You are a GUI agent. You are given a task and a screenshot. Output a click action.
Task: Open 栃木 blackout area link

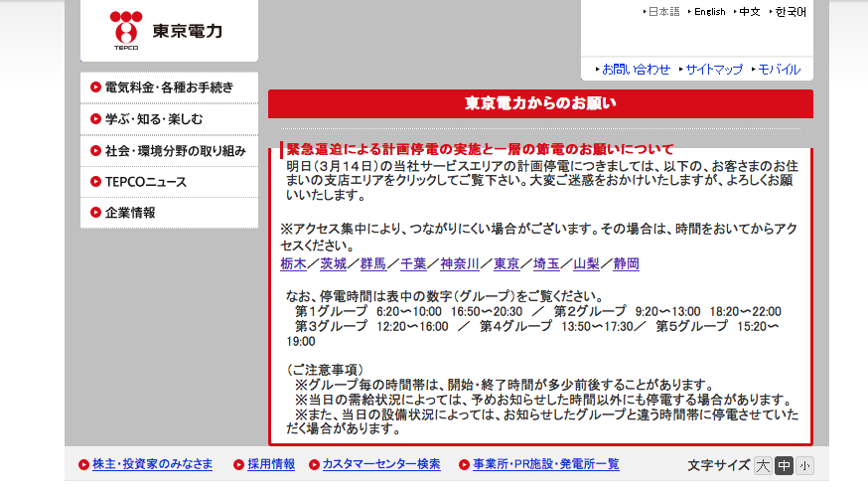pyautogui.click(x=293, y=264)
